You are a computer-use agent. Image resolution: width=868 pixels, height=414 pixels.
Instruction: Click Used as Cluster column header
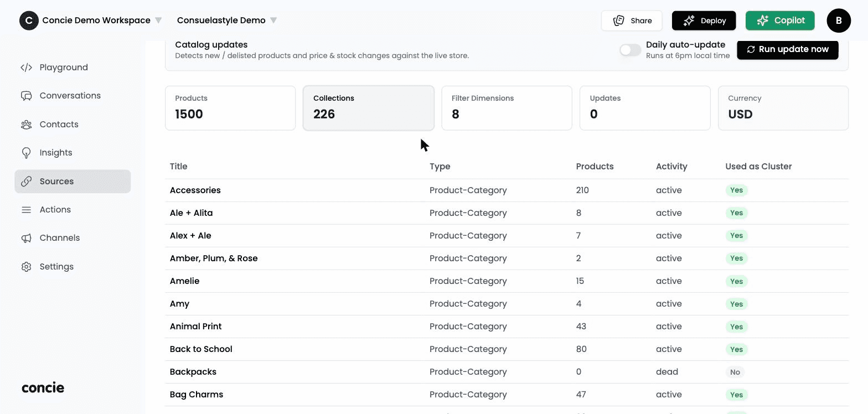click(x=758, y=167)
